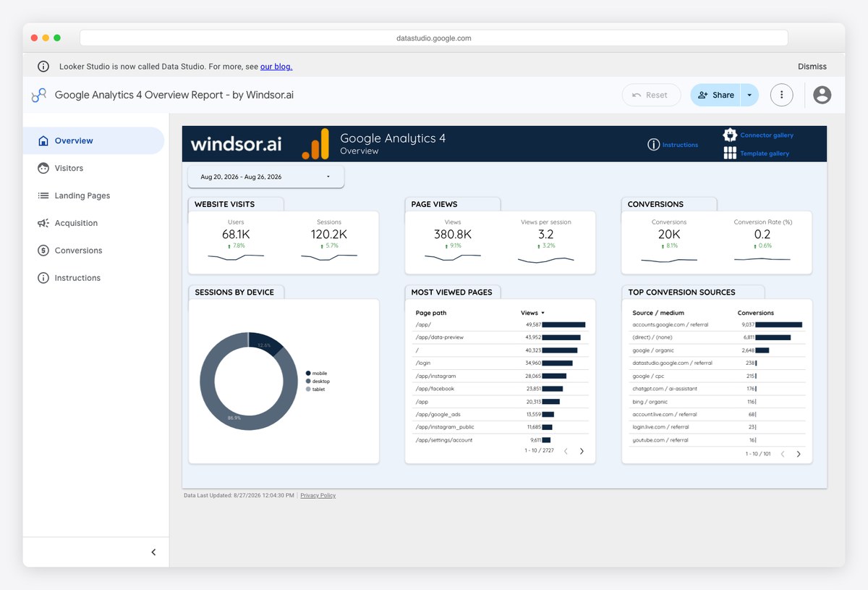Select the (direct) / (none) source row
Image resolution: width=868 pixels, height=590 pixels.
(718, 337)
